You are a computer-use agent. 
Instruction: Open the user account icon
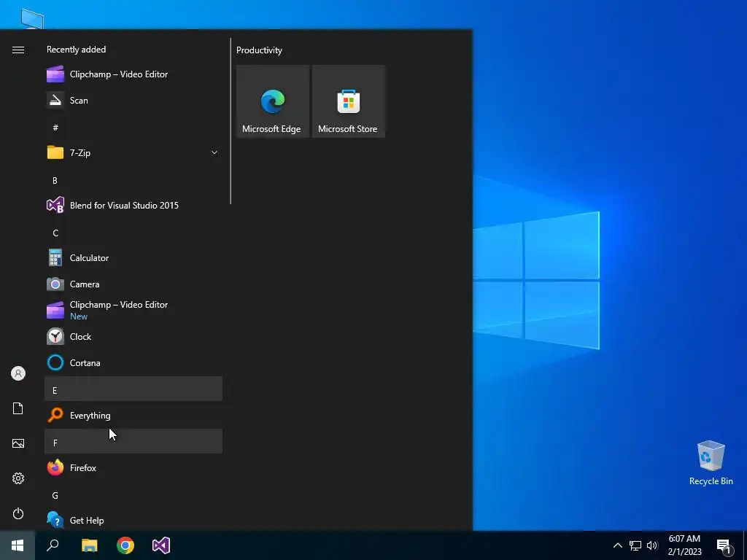click(x=18, y=373)
